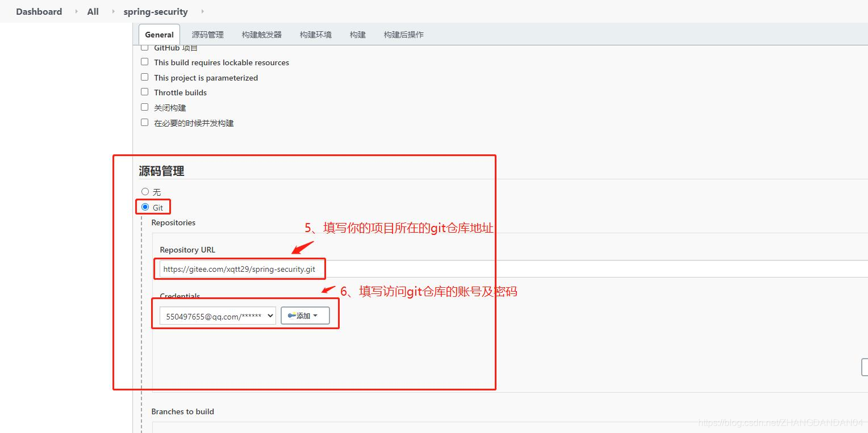868x433 pixels.
Task: Select the Git radio button
Action: point(145,207)
